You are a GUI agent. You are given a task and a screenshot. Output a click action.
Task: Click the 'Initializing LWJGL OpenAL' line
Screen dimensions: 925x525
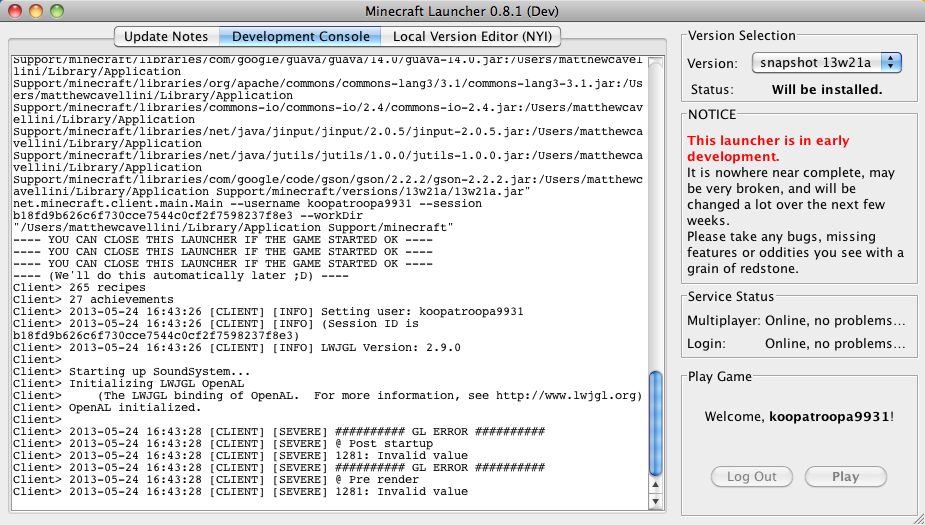(x=129, y=383)
